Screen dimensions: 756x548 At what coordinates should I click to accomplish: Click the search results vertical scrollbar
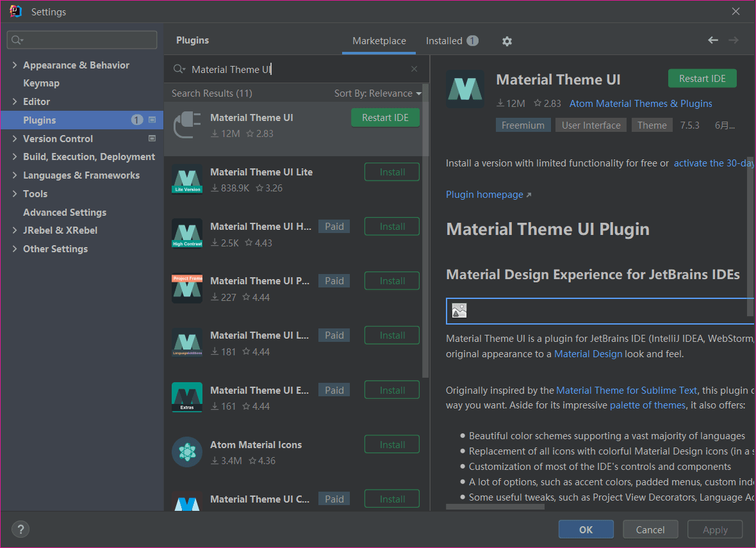(x=425, y=231)
